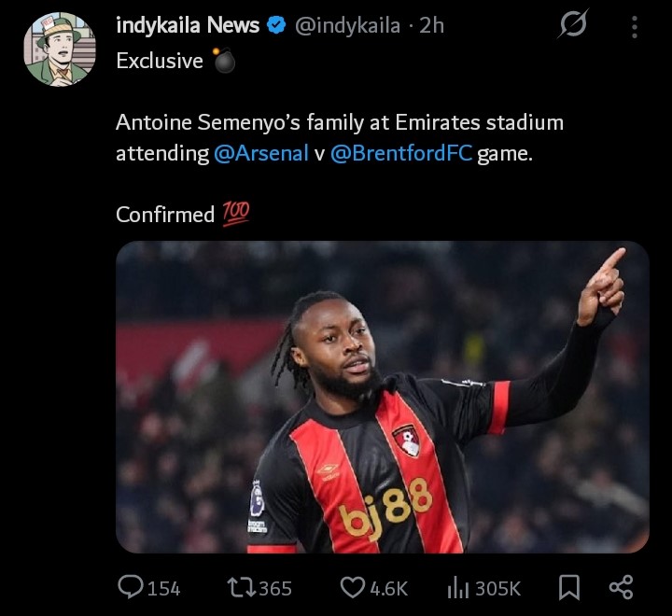
Task: Like the tweet with the heart icon
Action: 352,587
